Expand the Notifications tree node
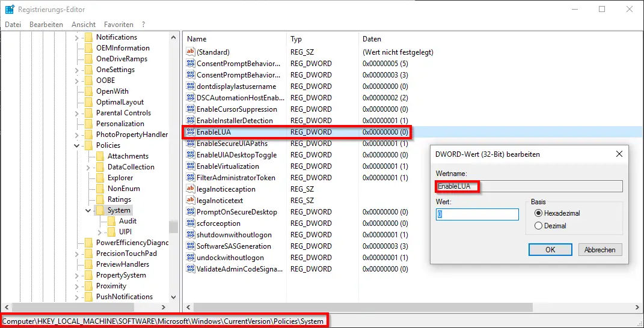This screenshot has width=644, height=328. click(x=77, y=37)
